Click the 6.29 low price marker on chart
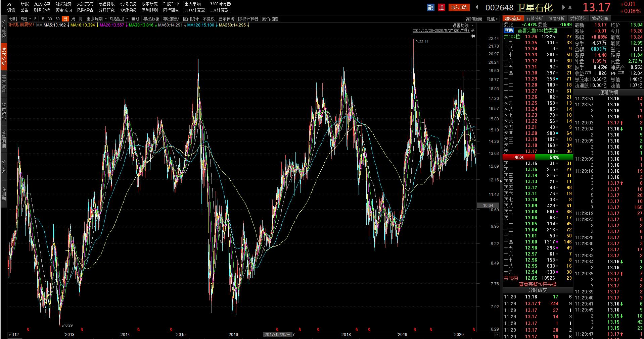This screenshot has height=339, width=644. point(67,325)
